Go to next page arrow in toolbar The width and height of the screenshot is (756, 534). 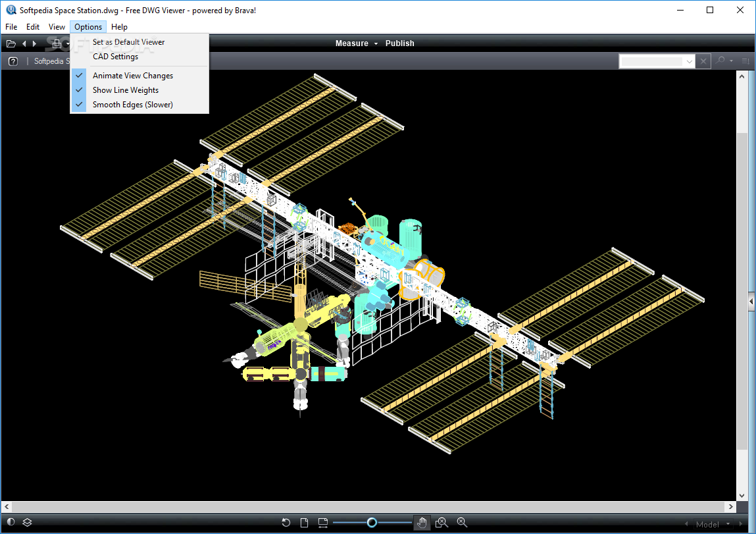point(34,43)
